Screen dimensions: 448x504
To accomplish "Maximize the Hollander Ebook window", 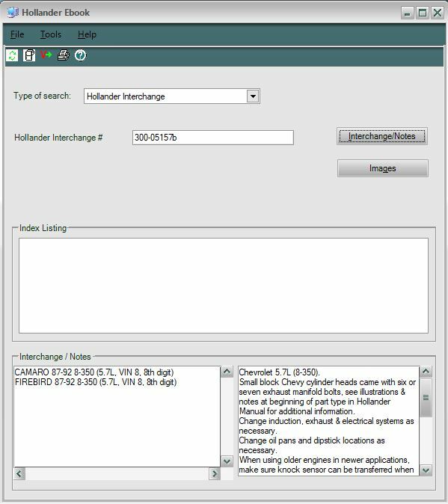I will [423, 13].
